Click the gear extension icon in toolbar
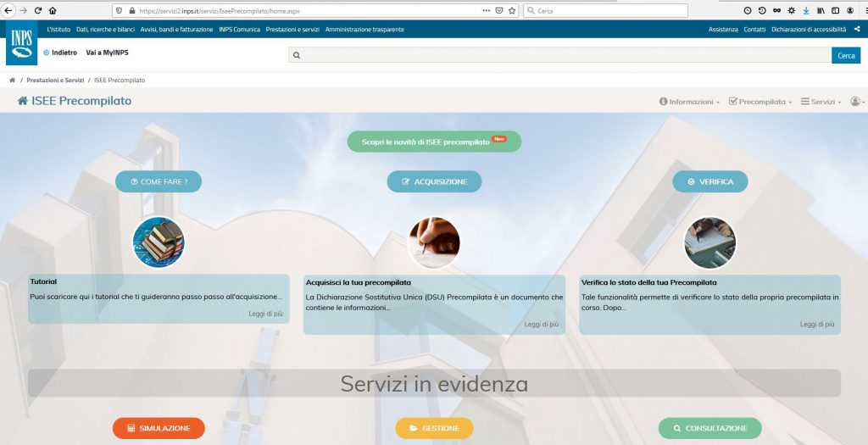Viewport: 868px width, 445px height. coord(792,10)
